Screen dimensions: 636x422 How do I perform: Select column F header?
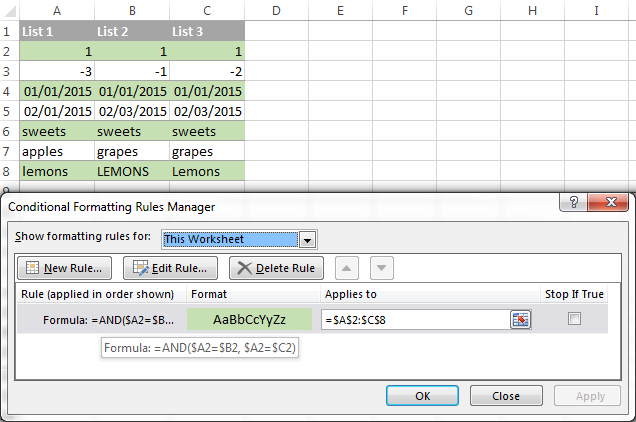click(404, 11)
